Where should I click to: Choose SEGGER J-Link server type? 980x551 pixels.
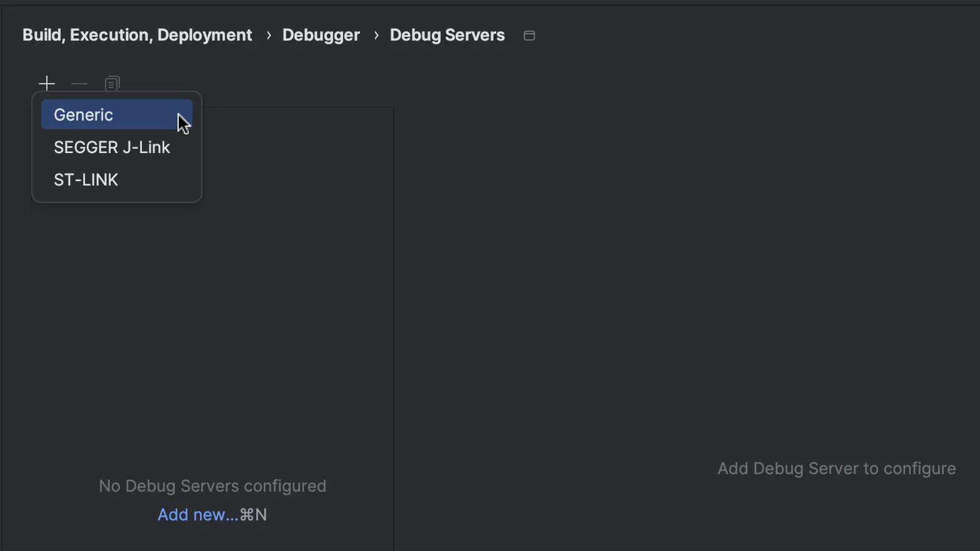(x=112, y=147)
